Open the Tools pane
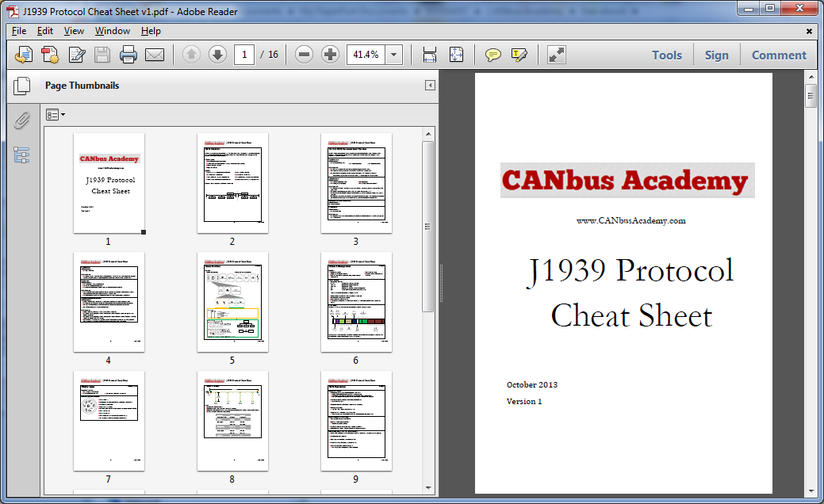The width and height of the screenshot is (824, 504). point(666,55)
